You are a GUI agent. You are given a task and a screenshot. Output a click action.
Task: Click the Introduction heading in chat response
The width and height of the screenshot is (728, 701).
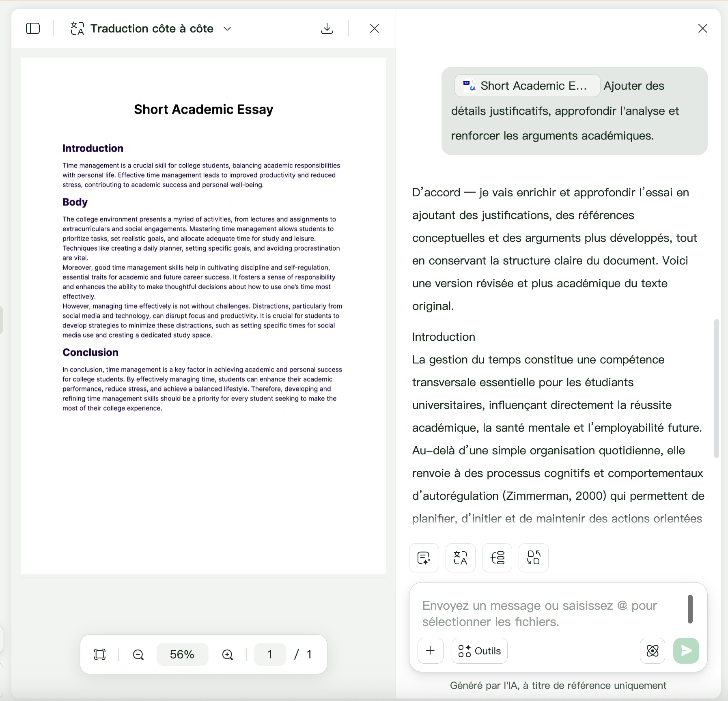tap(444, 337)
